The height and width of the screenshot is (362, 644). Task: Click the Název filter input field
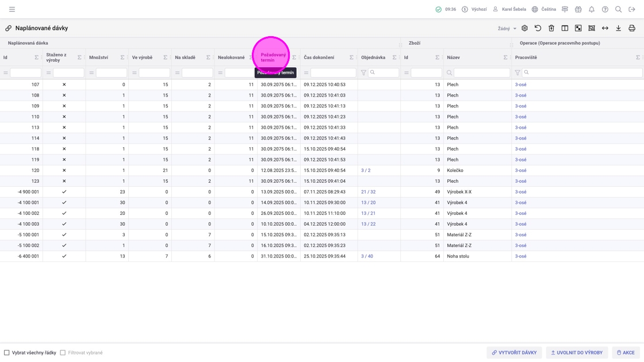coord(481,73)
